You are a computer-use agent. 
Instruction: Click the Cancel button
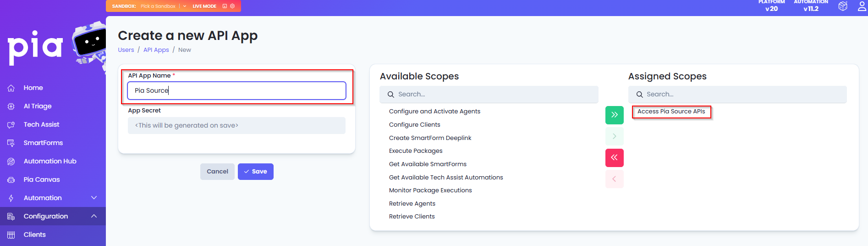coord(217,172)
